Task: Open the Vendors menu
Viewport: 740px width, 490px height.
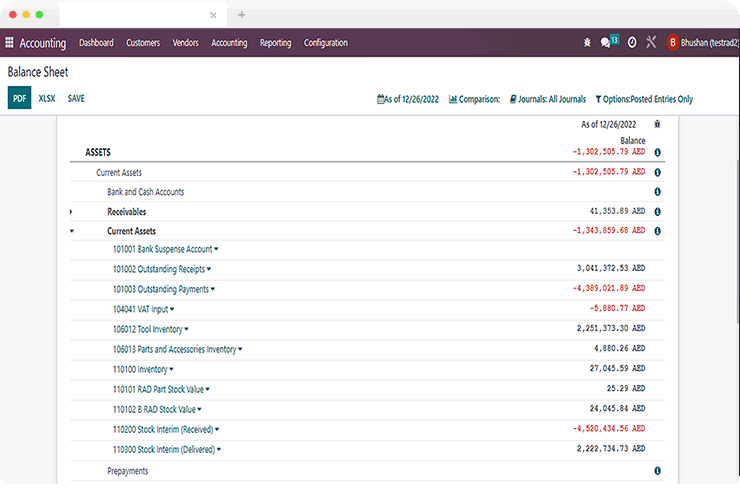Action: click(185, 42)
